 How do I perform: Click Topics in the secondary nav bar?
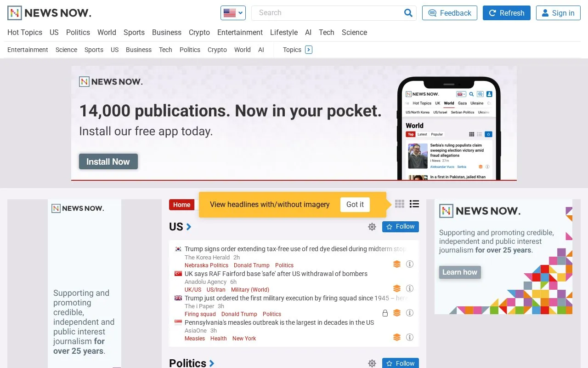pos(292,50)
